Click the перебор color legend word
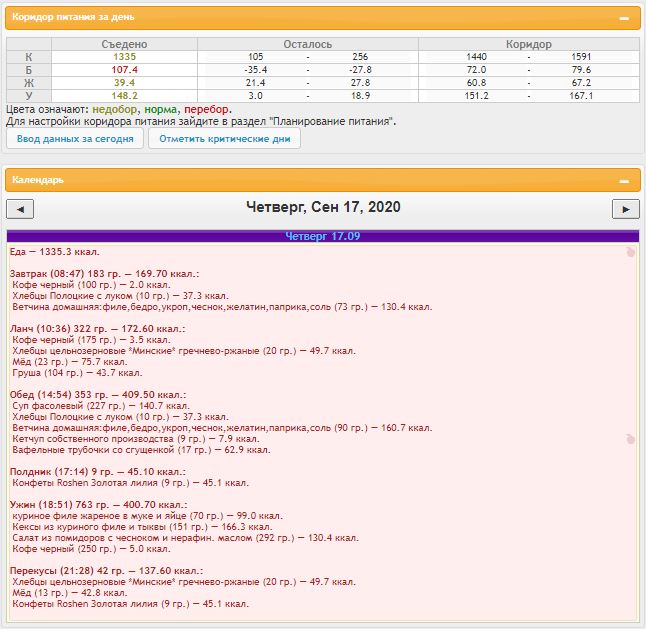This screenshot has width=646, height=629. [x=206, y=110]
